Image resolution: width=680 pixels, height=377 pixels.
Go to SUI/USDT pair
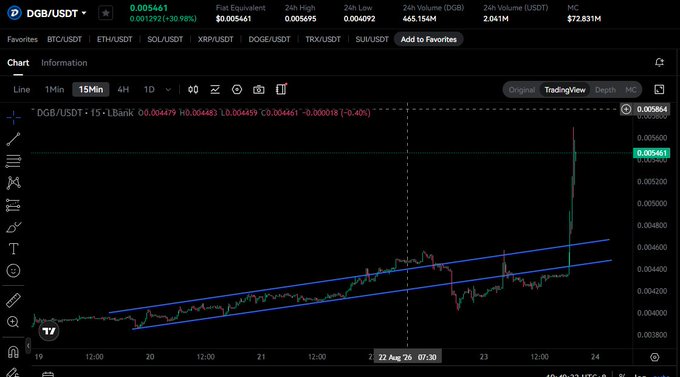[372, 39]
